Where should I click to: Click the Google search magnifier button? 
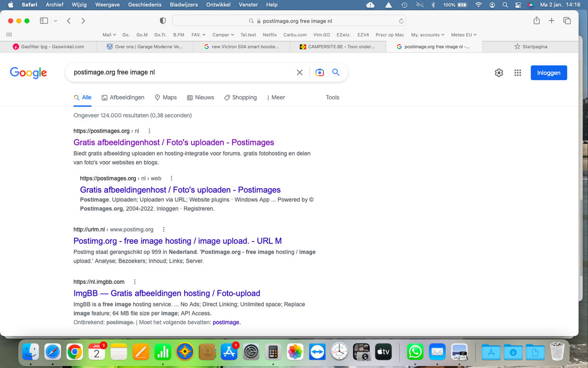(336, 72)
